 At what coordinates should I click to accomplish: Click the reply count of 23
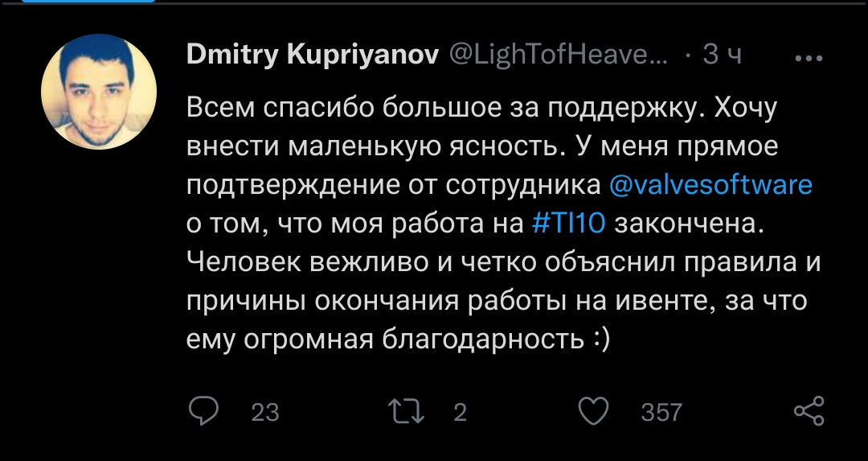click(264, 412)
